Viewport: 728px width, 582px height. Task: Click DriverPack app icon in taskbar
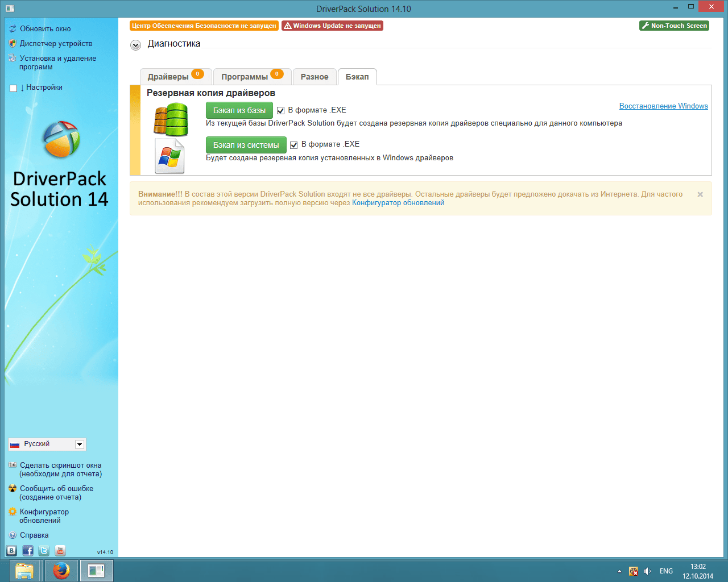tap(97, 571)
